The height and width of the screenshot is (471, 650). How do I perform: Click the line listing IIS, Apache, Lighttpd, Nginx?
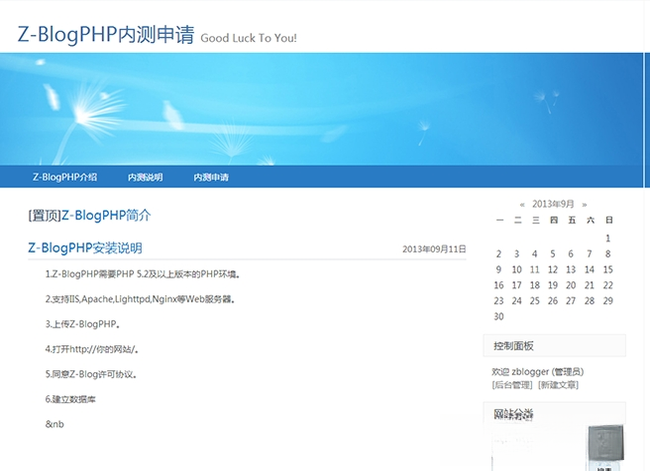click(140, 299)
